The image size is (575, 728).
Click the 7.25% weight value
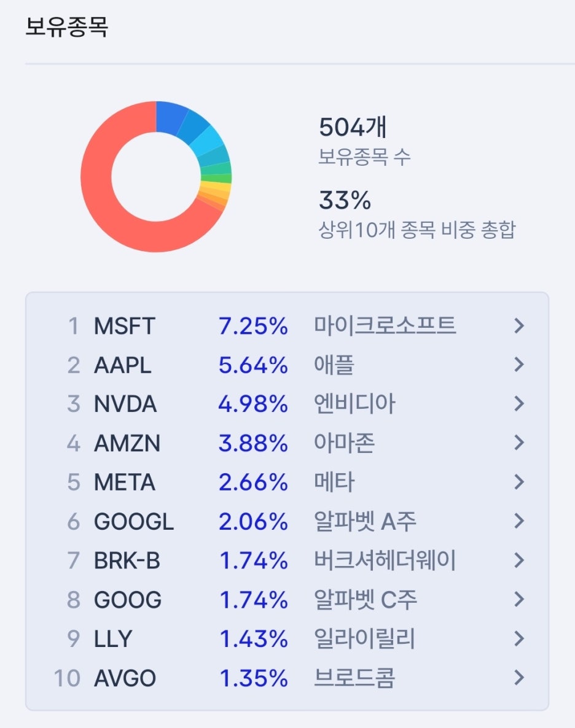[x=253, y=326]
